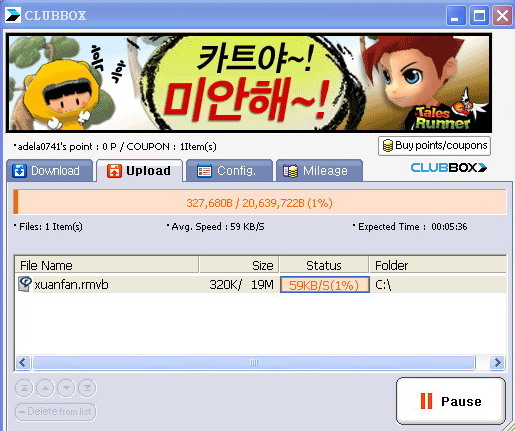
Task: Click the Delete from list button
Action: tap(56, 412)
